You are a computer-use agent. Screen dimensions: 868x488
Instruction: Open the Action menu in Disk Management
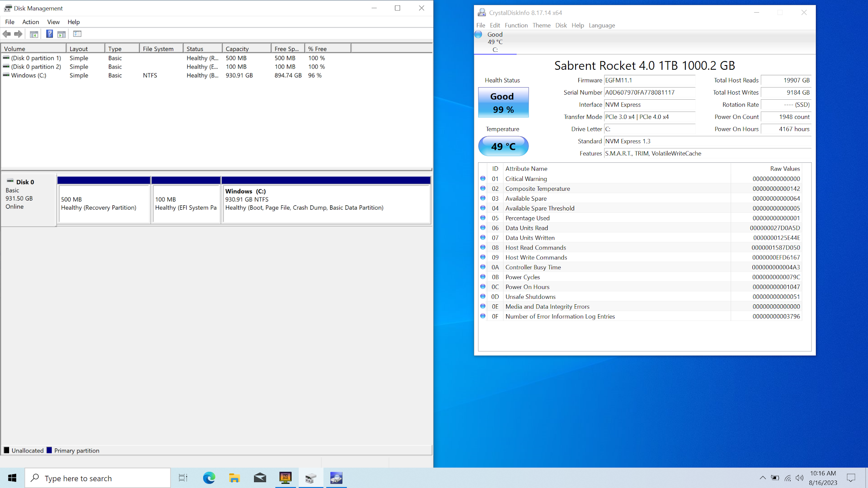click(x=30, y=22)
